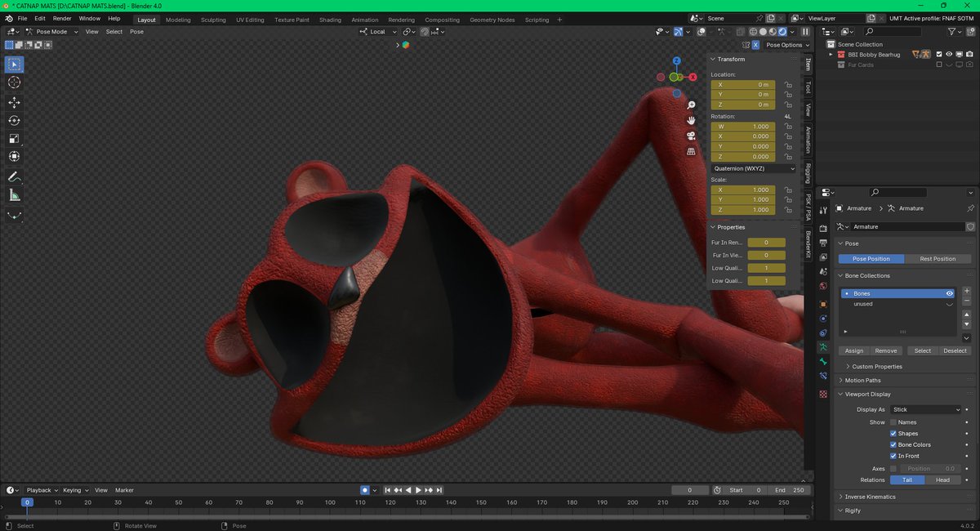
Task: Switch to Shading workspace tab
Action: point(330,20)
